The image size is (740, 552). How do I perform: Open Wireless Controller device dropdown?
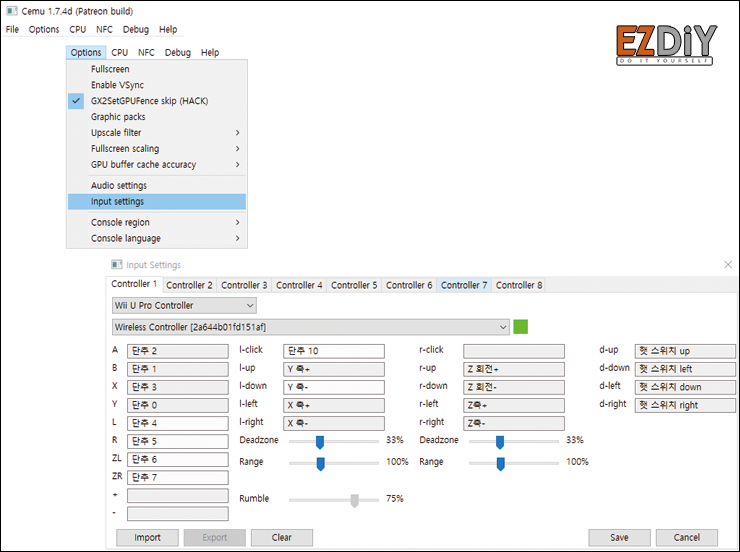(311, 327)
